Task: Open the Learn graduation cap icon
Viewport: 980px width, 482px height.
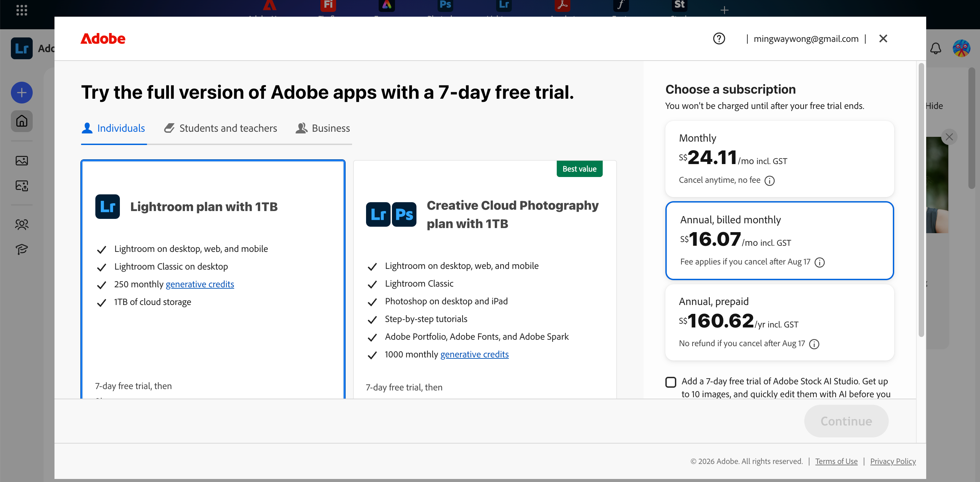Action: [x=22, y=249]
